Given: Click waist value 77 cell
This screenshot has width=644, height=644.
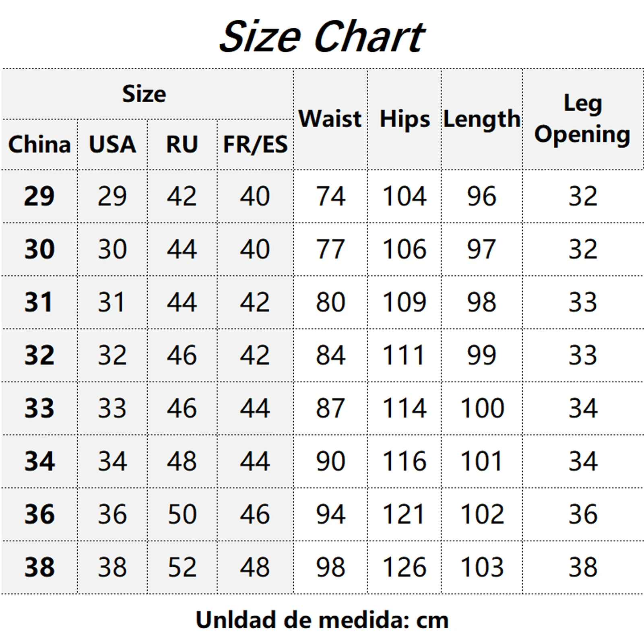Looking at the screenshot, I should pos(330,249).
